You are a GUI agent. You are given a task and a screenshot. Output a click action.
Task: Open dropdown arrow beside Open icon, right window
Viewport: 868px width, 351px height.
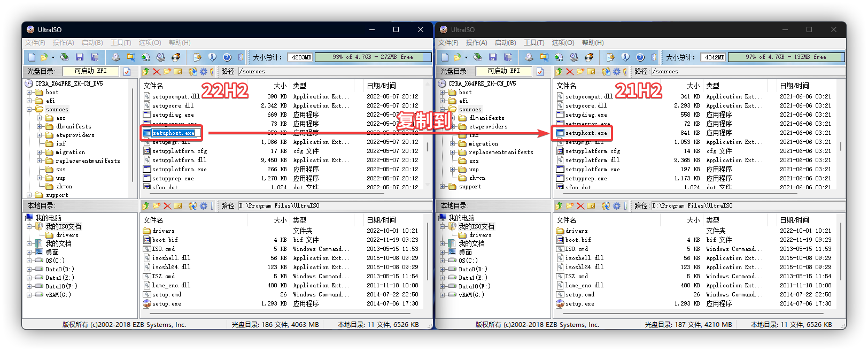pos(466,57)
